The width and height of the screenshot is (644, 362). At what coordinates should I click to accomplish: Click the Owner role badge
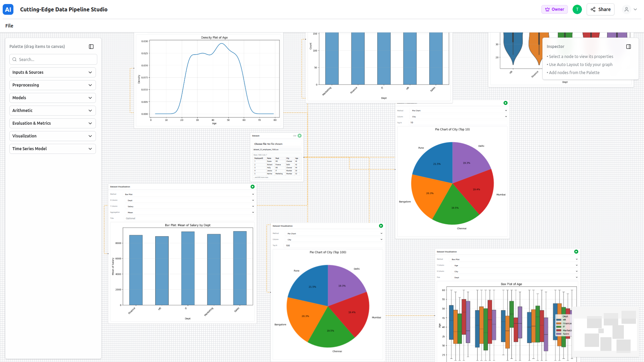coord(554,9)
